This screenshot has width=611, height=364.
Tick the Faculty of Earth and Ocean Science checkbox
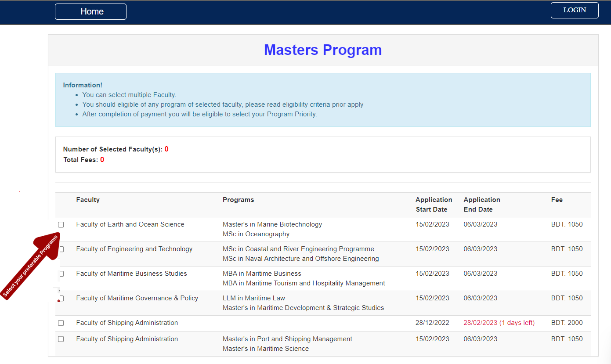(61, 224)
